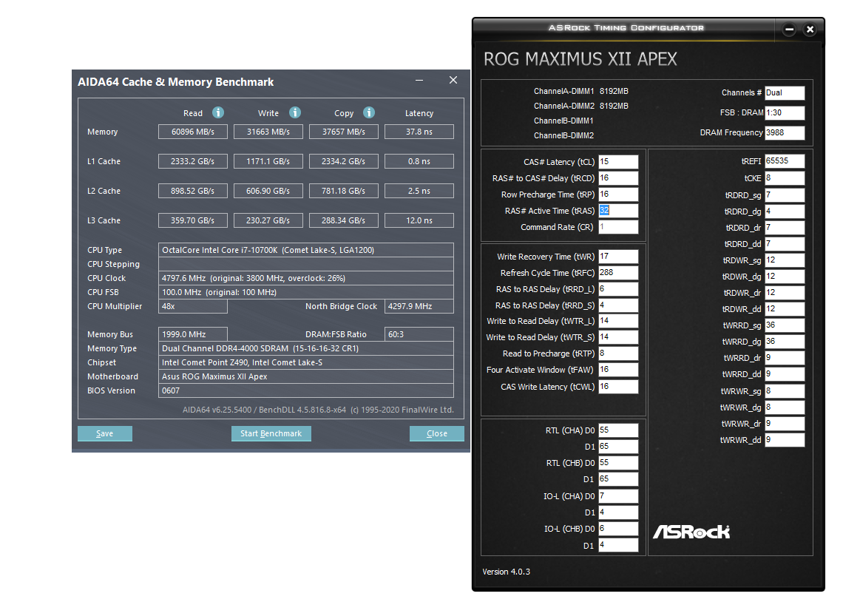Click the FSB : DRAM ratio field
The image size is (843, 616).
coord(785,113)
